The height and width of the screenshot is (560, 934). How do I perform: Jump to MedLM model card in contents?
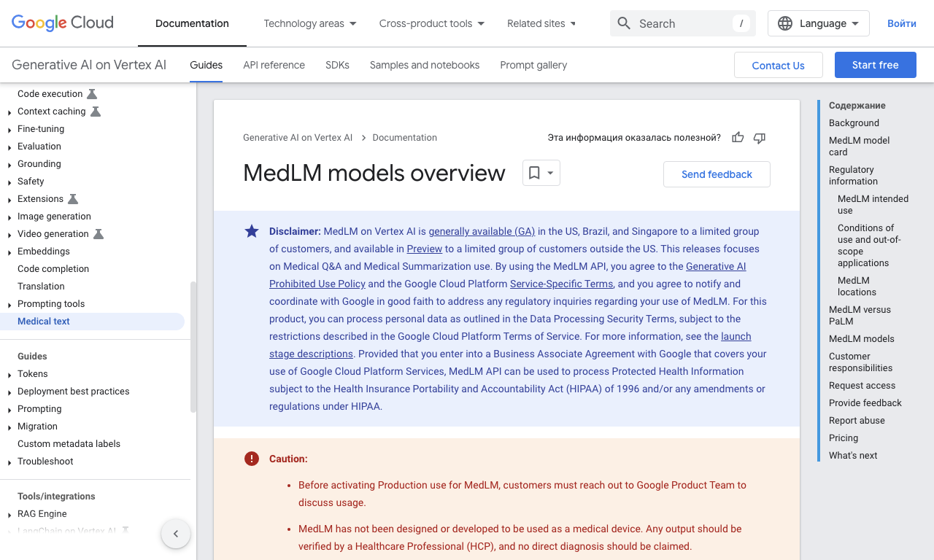pos(859,147)
